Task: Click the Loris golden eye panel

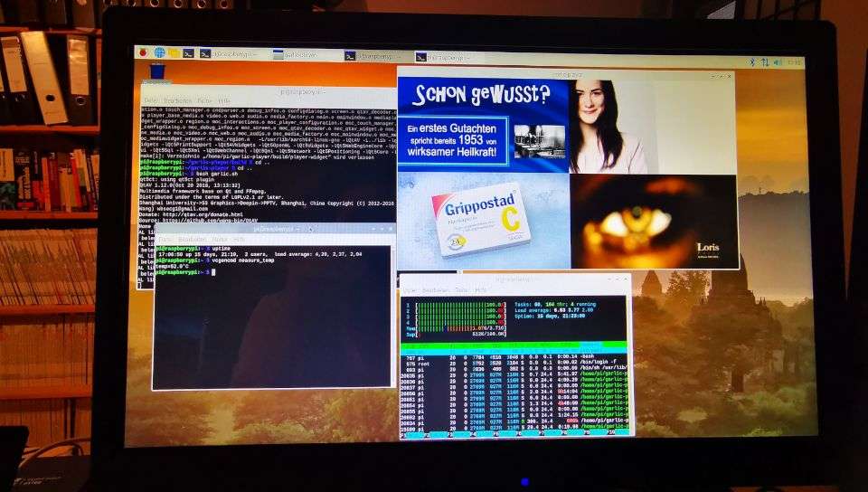Action: pyautogui.click(x=655, y=222)
